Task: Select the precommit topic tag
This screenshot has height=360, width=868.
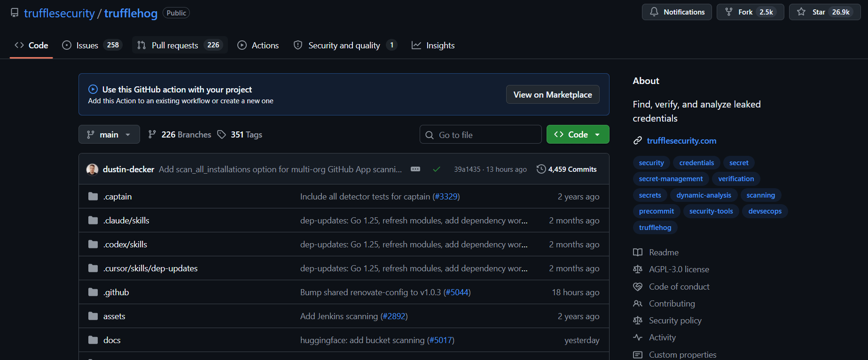Action: (x=657, y=211)
